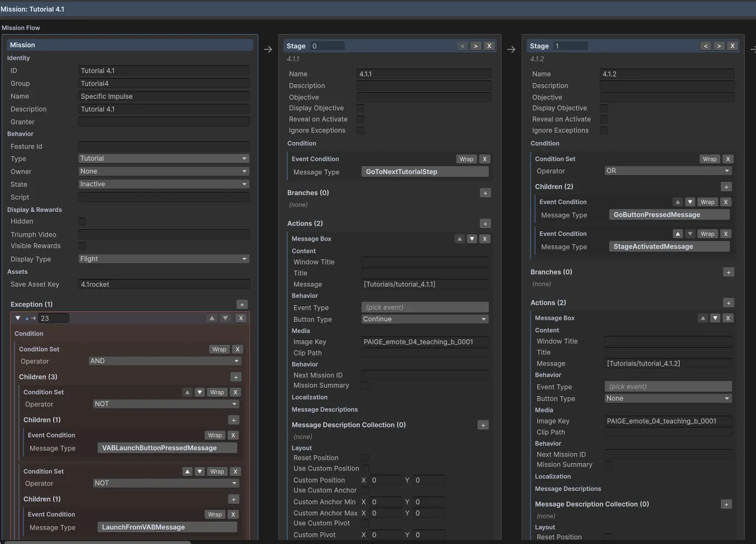The image size is (756, 544).
Task: Add an action in Stage 0
Action: point(485,224)
